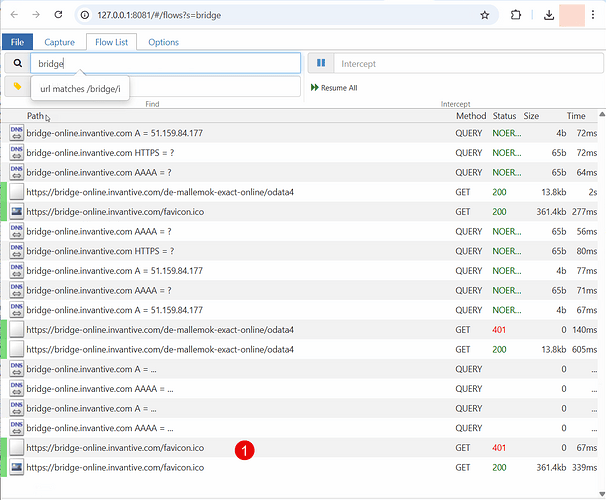This screenshot has width=606, height=500.
Task: Sort flows by the Size column header
Action: tap(531, 116)
